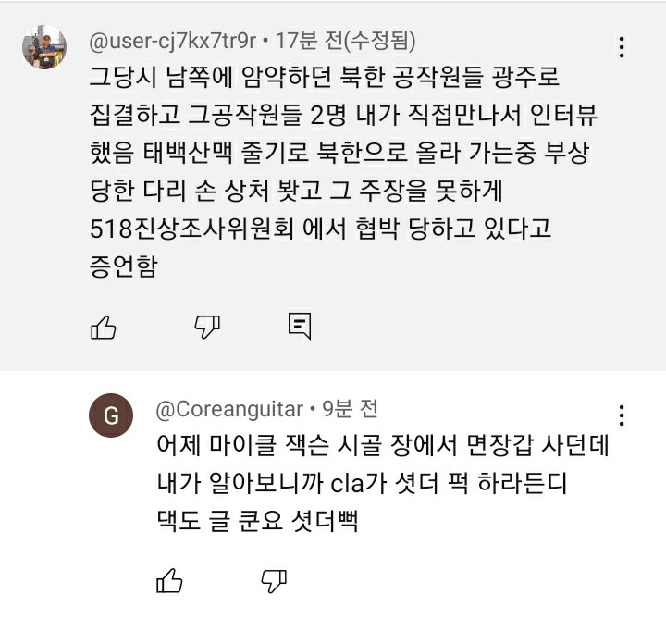Reply to the first comment using reply icon
Image resolution: width=666 pixels, height=644 pixels.
pyautogui.click(x=299, y=325)
